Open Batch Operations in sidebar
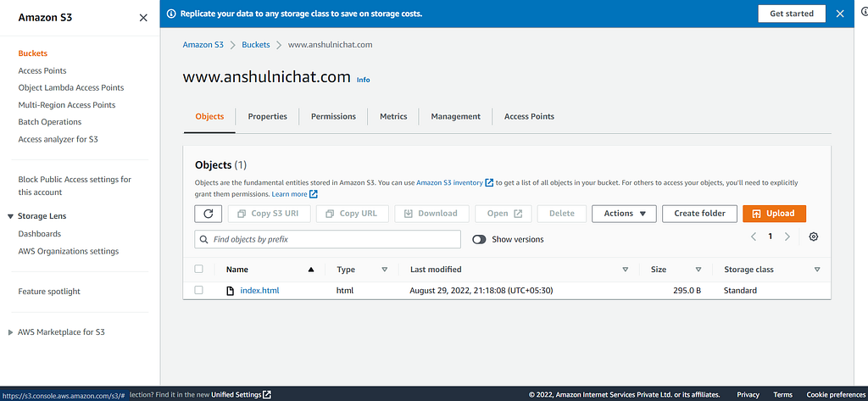This screenshot has width=868, height=401. click(50, 122)
